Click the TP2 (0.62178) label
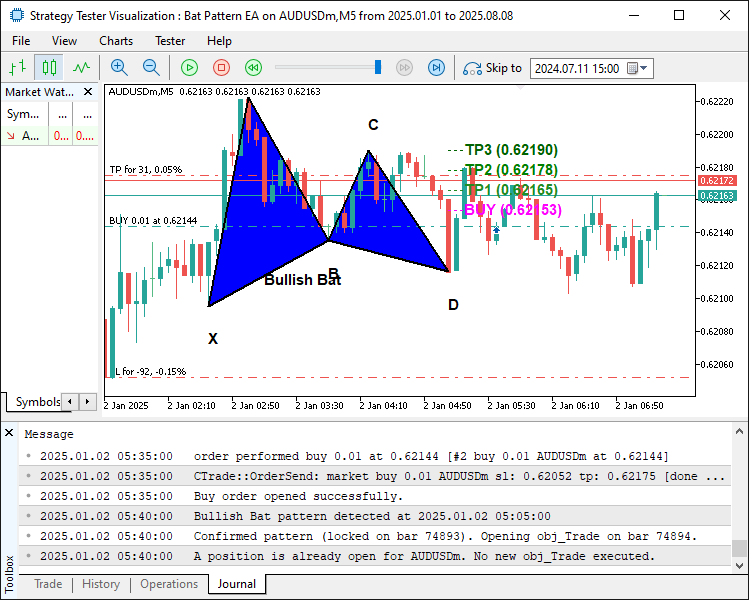 [511, 170]
